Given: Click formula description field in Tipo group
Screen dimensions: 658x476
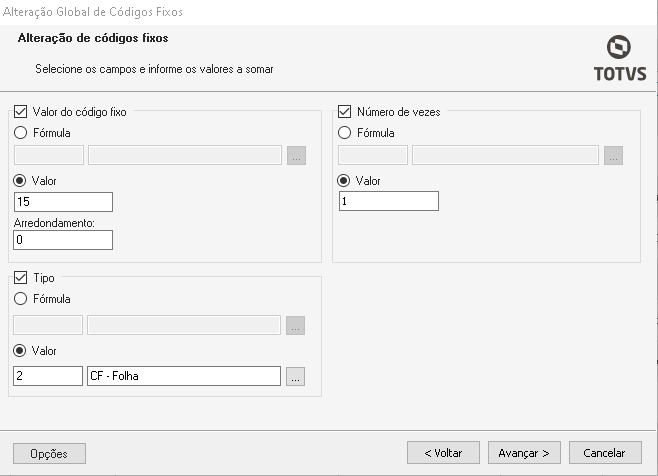Looking at the screenshot, I should point(184,325).
